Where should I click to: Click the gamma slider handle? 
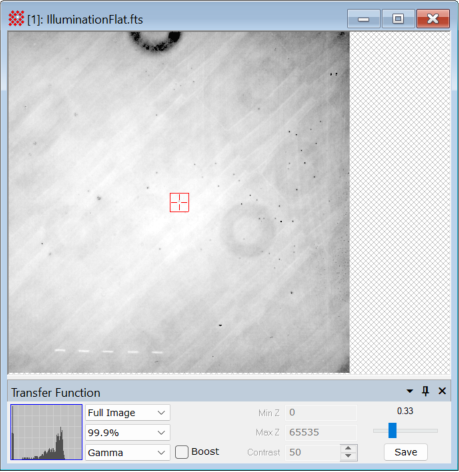393,430
